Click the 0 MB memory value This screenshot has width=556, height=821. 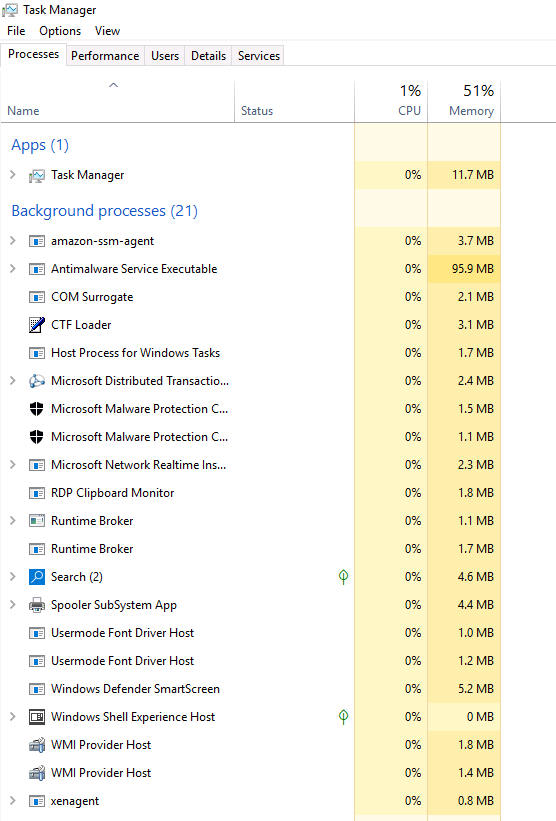pyautogui.click(x=481, y=717)
